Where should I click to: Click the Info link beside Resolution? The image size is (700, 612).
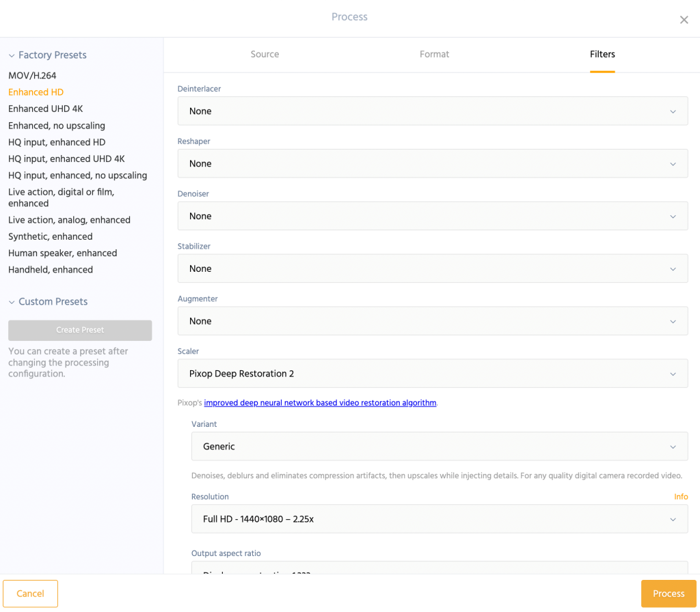coord(680,497)
